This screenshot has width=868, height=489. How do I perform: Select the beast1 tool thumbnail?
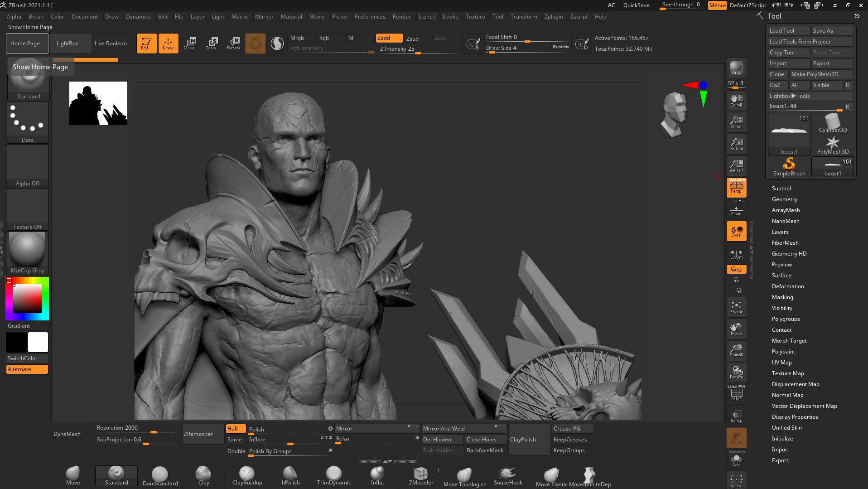pos(788,134)
